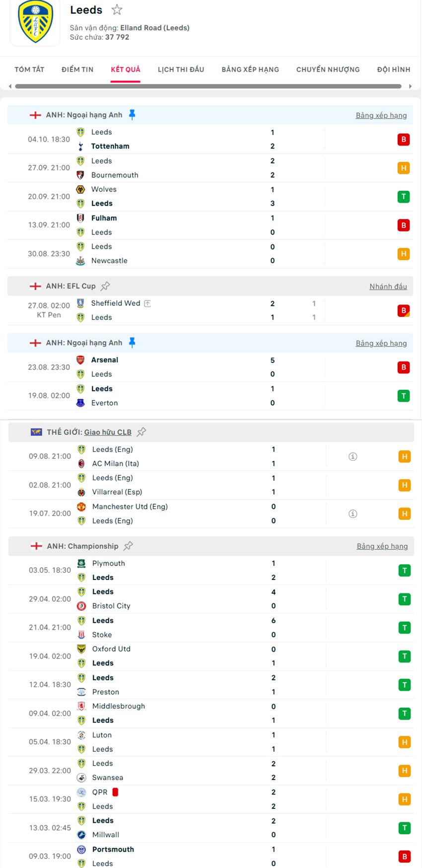Open the LỊCH THI ĐẤU tab
The image size is (422, 868).
(181, 70)
